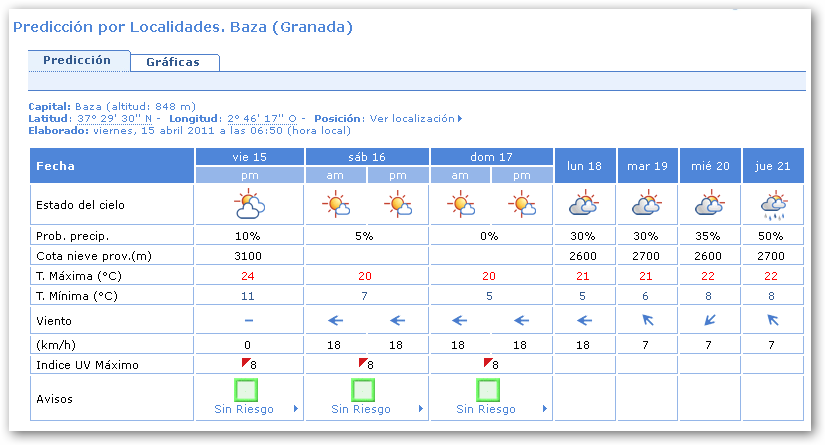Click the Sunday 17 afternoon sunny icon

pos(523,205)
